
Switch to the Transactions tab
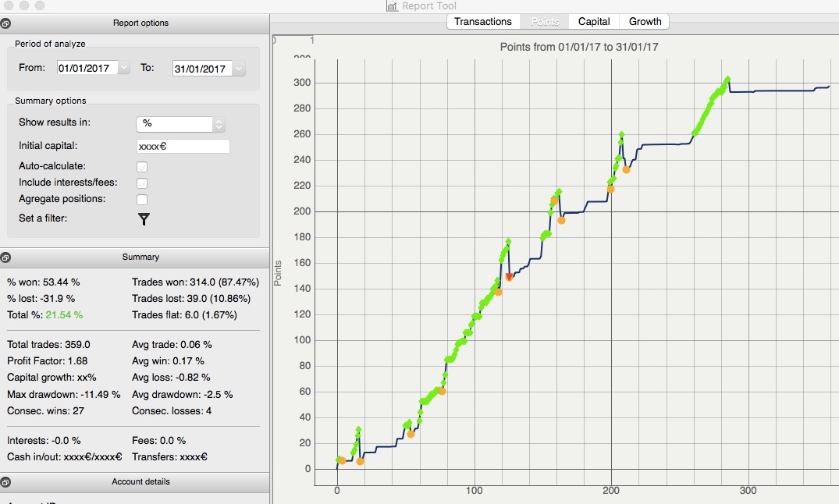point(482,21)
